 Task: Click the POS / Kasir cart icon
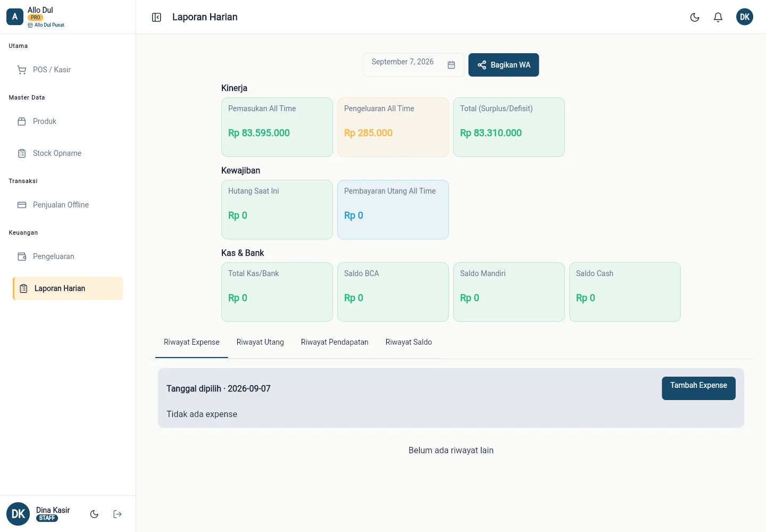(x=22, y=70)
